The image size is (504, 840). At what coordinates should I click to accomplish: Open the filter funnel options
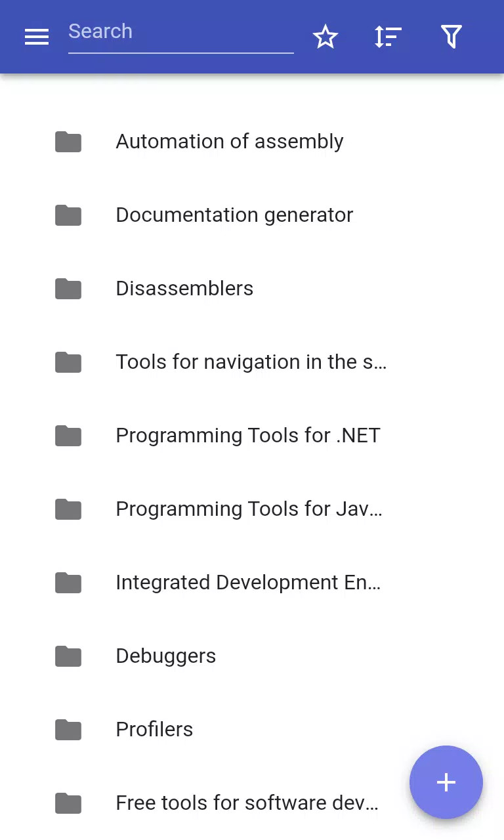coord(451,37)
